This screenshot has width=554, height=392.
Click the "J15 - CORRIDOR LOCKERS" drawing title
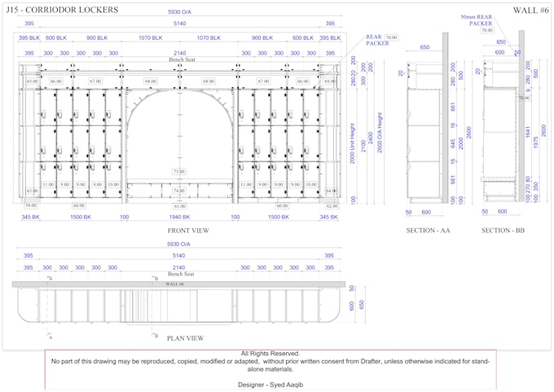coord(62,10)
